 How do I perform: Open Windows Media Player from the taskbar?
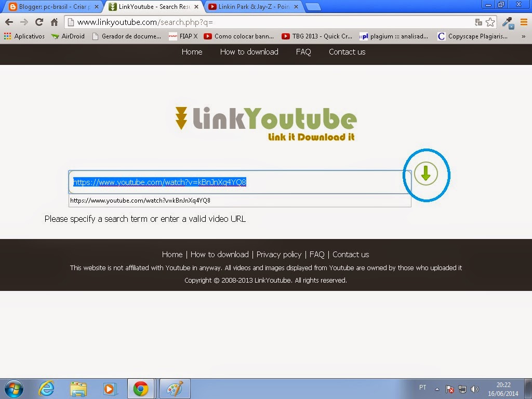point(110,389)
